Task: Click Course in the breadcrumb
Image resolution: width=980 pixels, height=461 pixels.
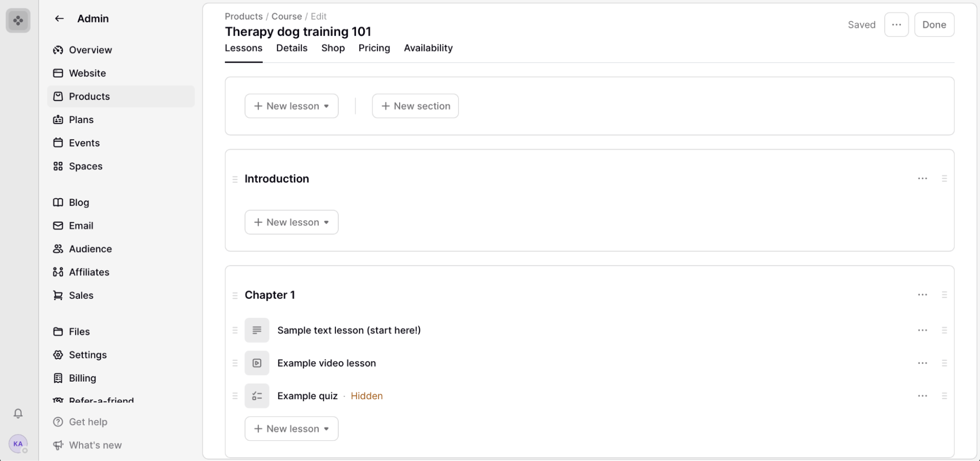Action: (x=287, y=16)
